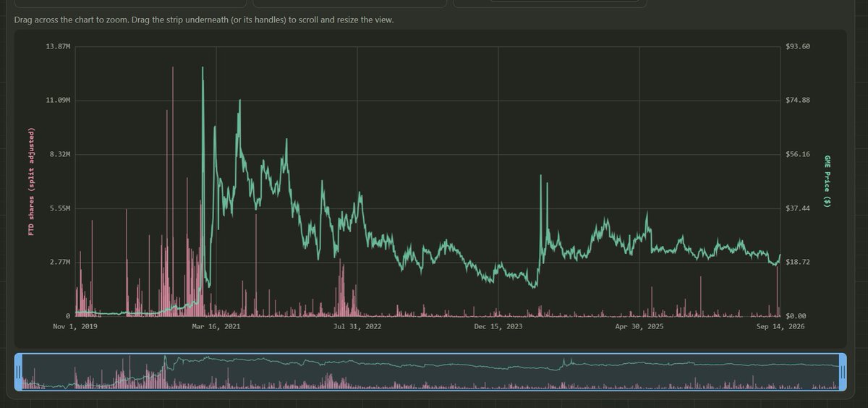Click the "Mar 16, 2021" date label
This screenshot has width=868, height=408.
click(x=216, y=327)
